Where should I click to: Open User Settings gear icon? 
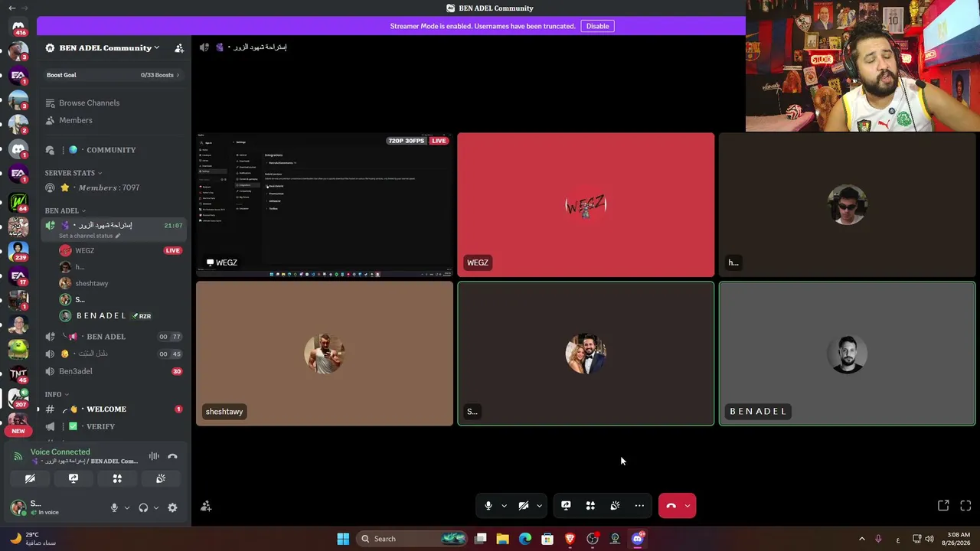tap(172, 507)
